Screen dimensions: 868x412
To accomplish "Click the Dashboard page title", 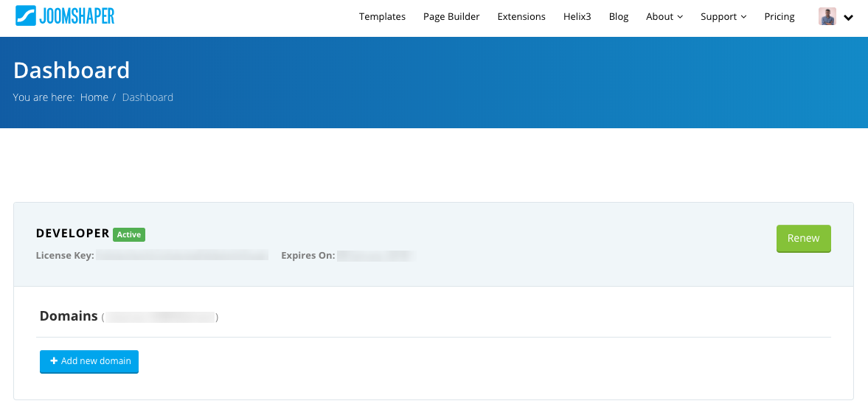I will (x=72, y=70).
